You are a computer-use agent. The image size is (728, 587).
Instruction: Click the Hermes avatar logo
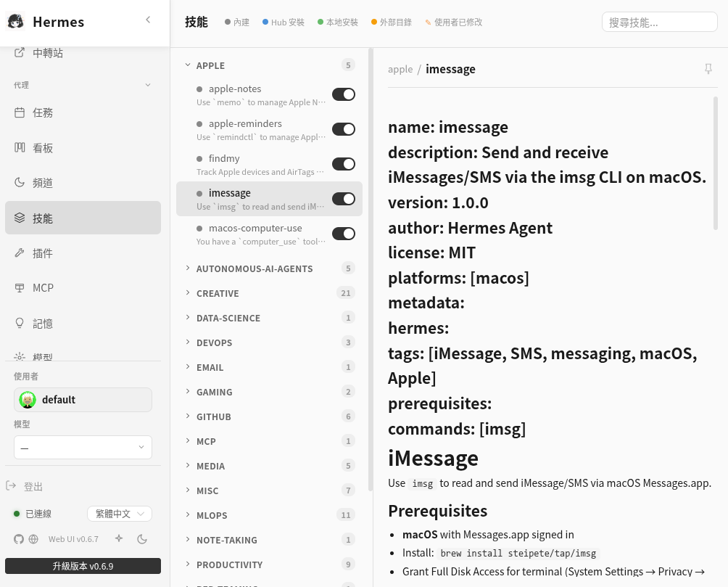[x=16, y=22]
